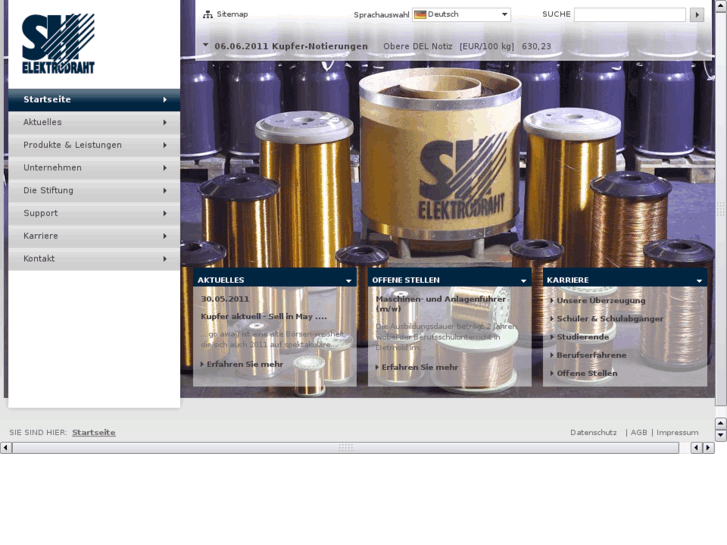The image size is (727, 545).
Task: Expand the Kupfer-Notierungen ticker triangle
Action: click(x=205, y=45)
